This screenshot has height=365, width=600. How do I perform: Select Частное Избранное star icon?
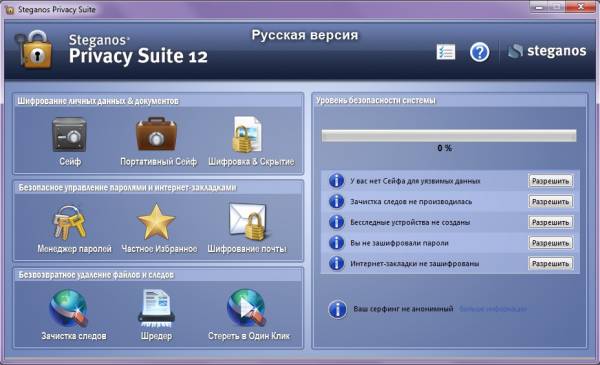click(157, 222)
